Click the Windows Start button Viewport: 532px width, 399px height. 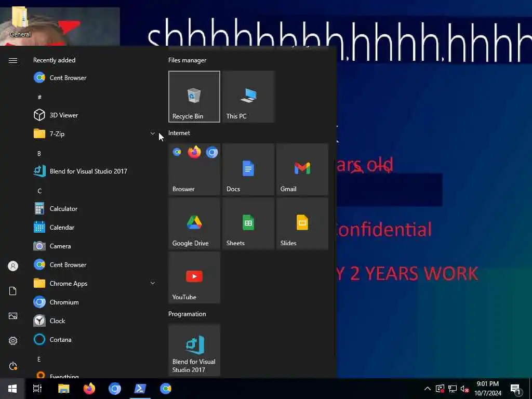pyautogui.click(x=12, y=389)
